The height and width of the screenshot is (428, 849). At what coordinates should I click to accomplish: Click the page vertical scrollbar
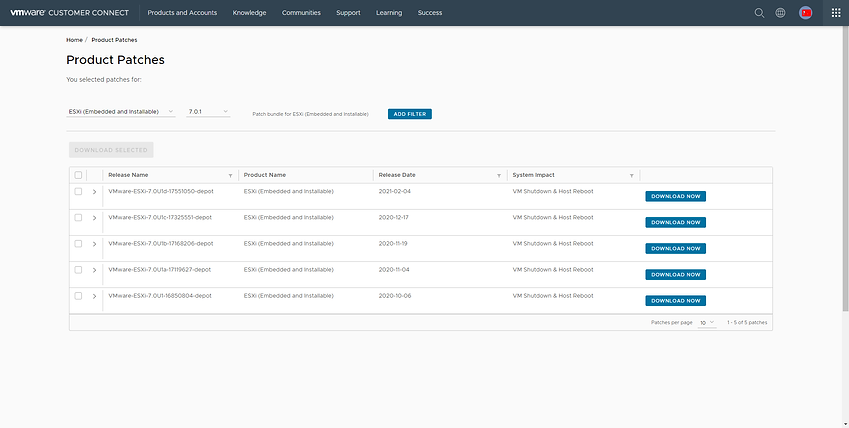[845, 168]
